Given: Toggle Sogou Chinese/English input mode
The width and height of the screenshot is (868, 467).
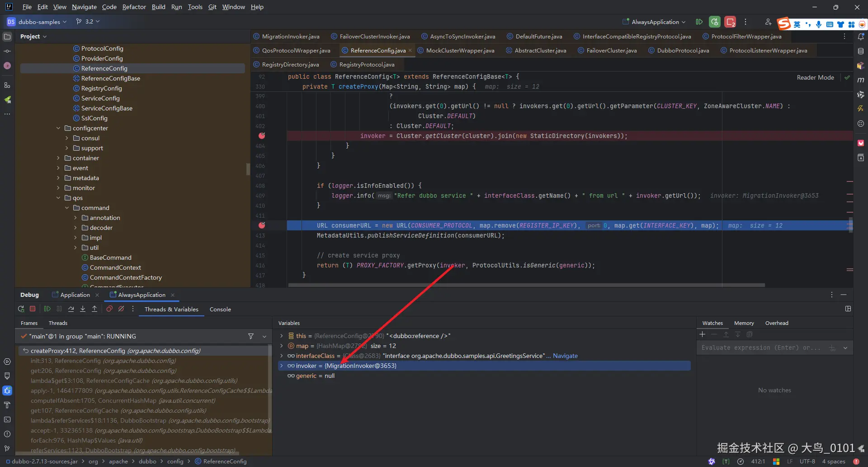Looking at the screenshot, I should (797, 24).
